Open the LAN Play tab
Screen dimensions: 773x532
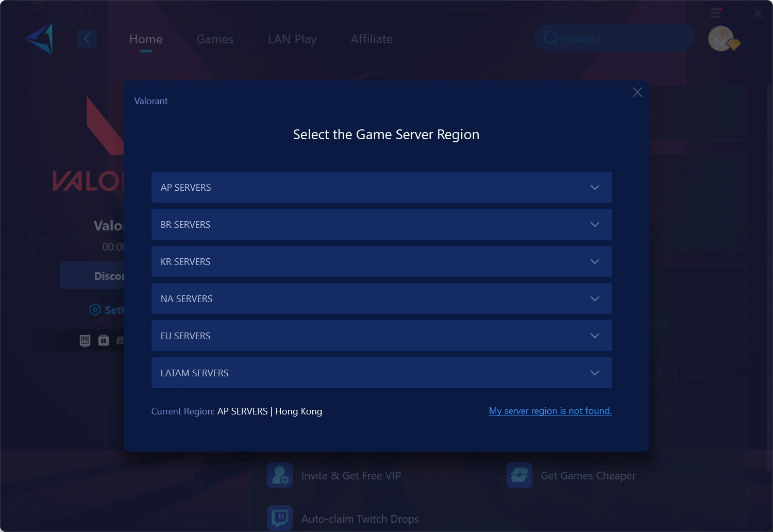[x=292, y=39]
